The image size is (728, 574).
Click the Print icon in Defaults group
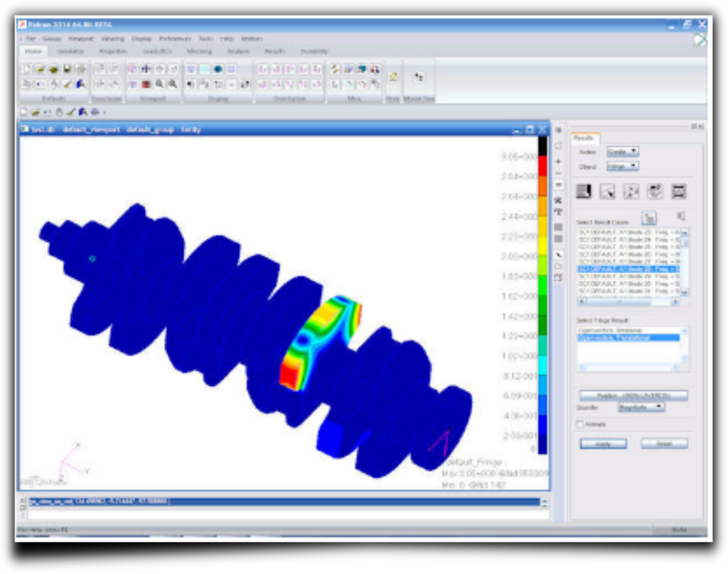point(81,69)
